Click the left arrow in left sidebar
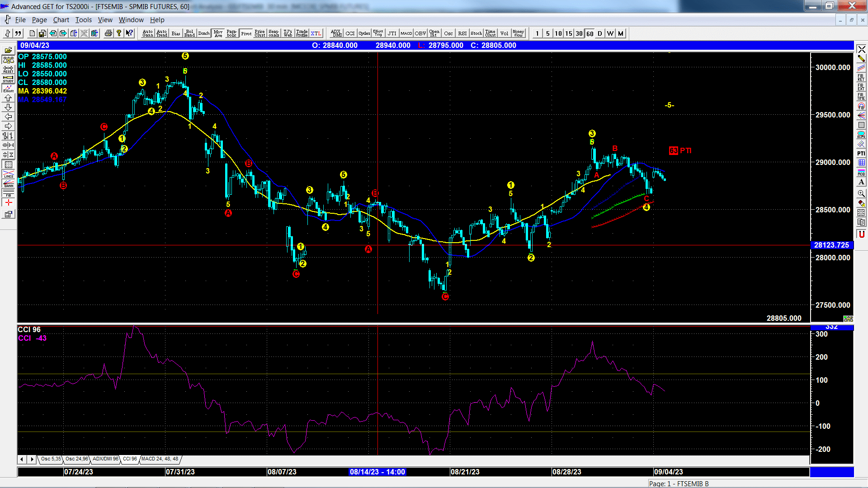868x488 pixels. coord(8,117)
